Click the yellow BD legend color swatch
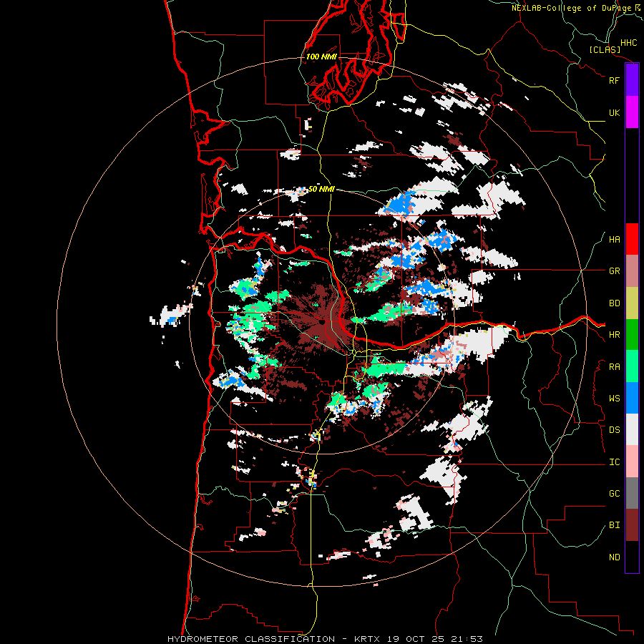Screen dimensions: 644x644 pos(632,303)
